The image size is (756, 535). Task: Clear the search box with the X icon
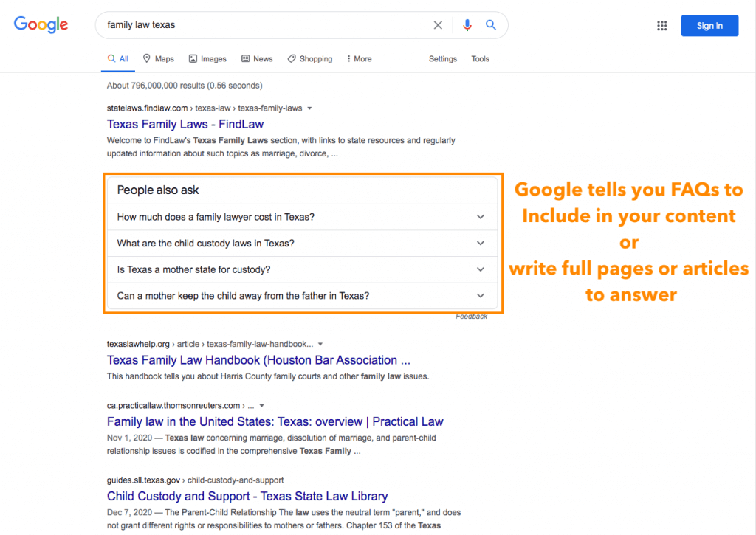[438, 25]
